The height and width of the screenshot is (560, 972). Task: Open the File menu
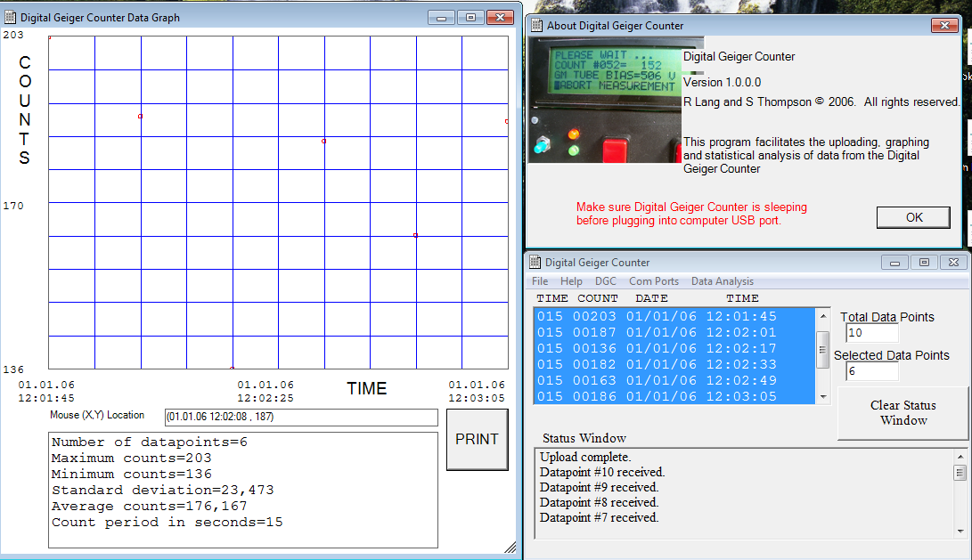click(540, 281)
